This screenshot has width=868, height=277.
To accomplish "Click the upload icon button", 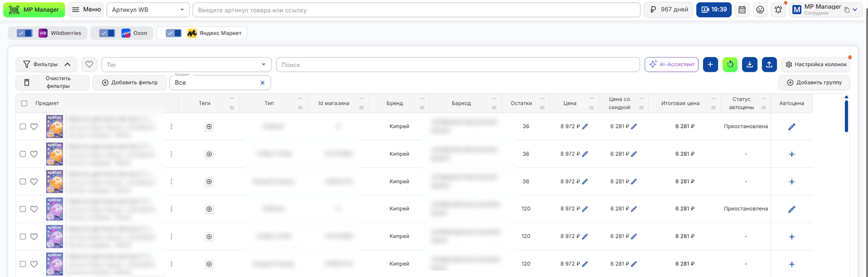I will pyautogui.click(x=769, y=65).
